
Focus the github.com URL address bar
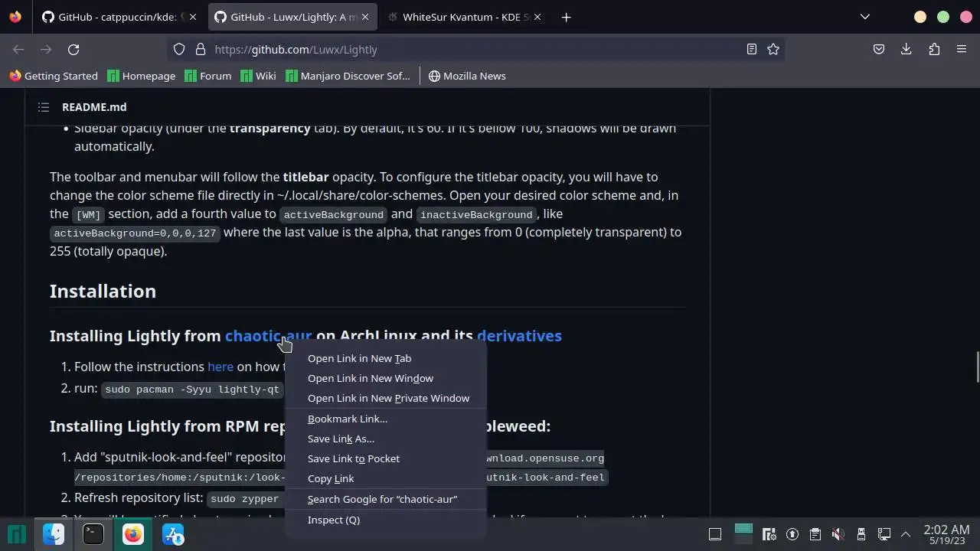tap(475, 49)
